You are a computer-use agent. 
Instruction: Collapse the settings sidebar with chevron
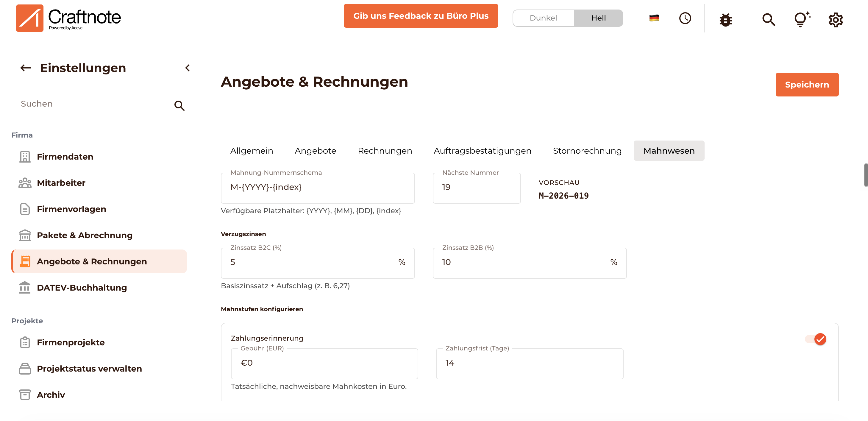(188, 68)
